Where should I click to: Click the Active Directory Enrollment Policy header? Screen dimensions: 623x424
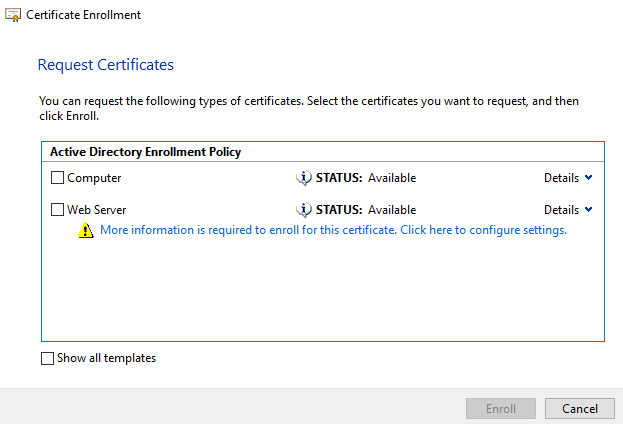click(144, 152)
